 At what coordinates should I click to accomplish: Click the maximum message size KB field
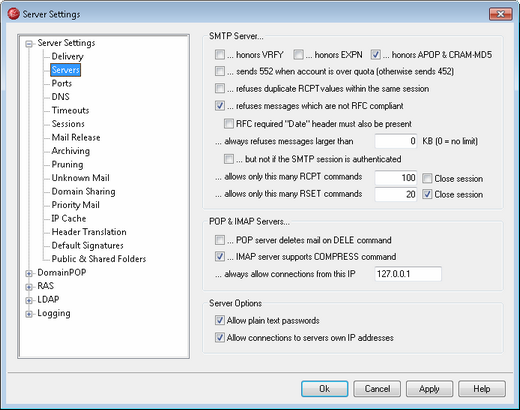[x=396, y=141]
